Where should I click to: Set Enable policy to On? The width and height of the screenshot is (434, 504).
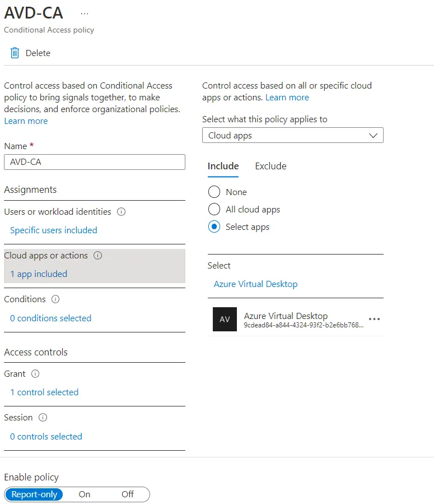coord(84,494)
